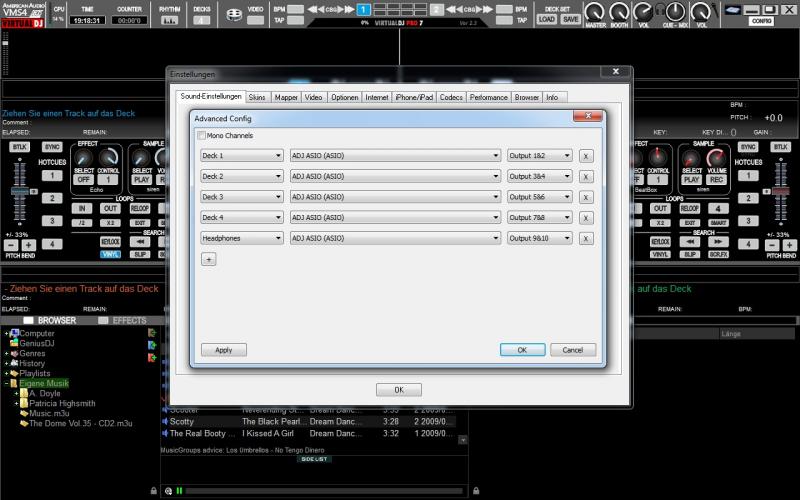Switch to the Skins tab
Image resolution: width=800 pixels, height=500 pixels.
(x=257, y=97)
